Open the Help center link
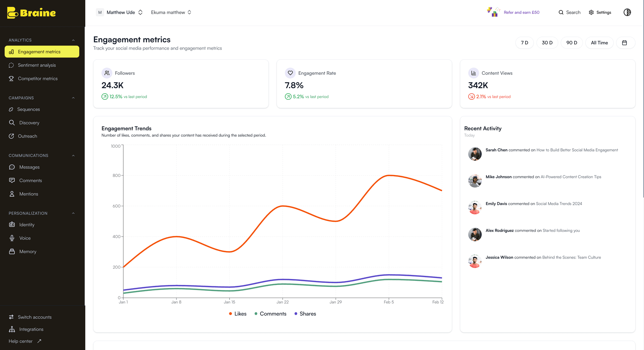This screenshot has width=644, height=350. [21, 341]
